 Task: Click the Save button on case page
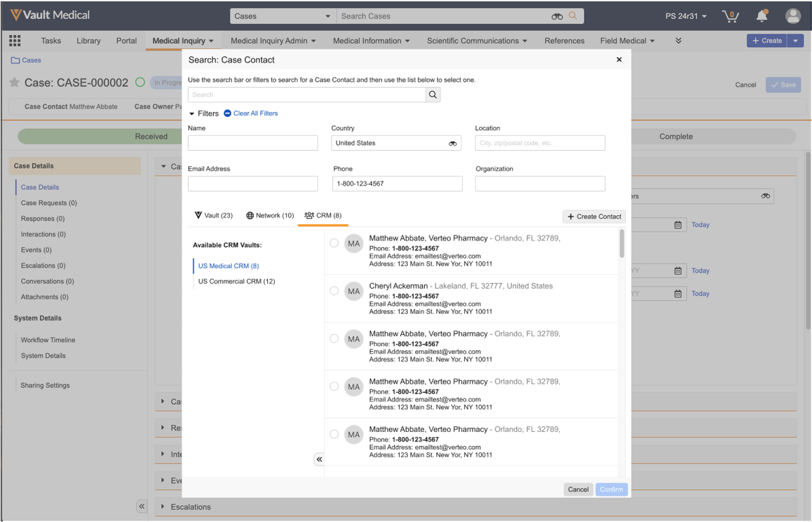(x=783, y=85)
